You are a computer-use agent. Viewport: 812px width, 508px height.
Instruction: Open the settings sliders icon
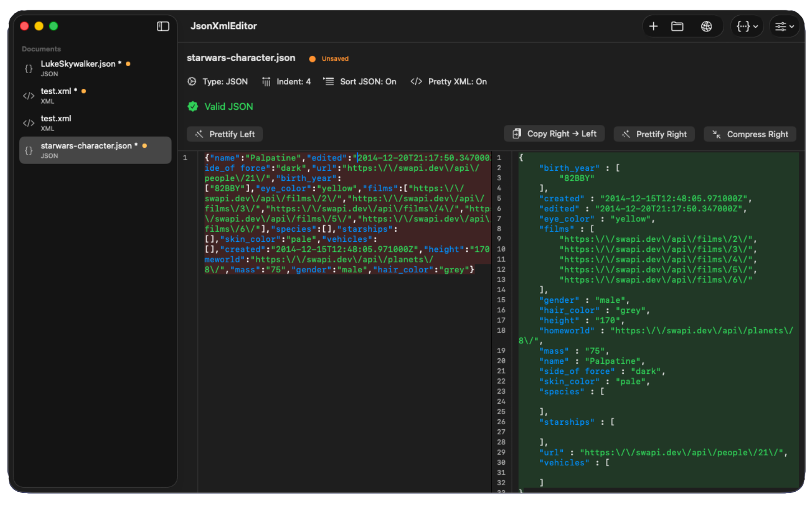[x=780, y=26]
